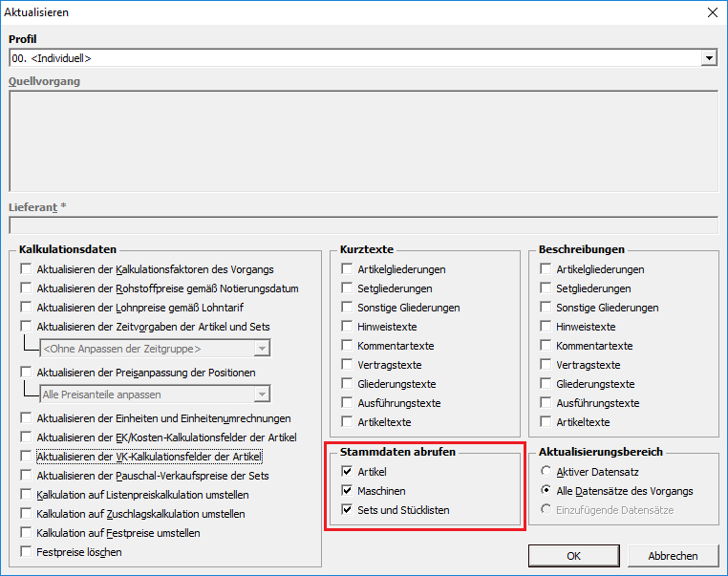
Task: Uncheck the Artikel checkbox under Stammdaten abrufen
Action: click(348, 472)
